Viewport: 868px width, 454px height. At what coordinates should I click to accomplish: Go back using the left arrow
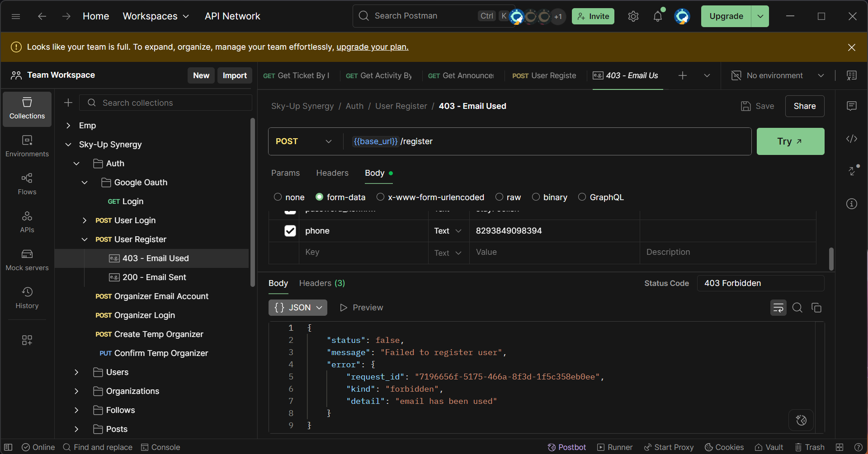(42, 16)
